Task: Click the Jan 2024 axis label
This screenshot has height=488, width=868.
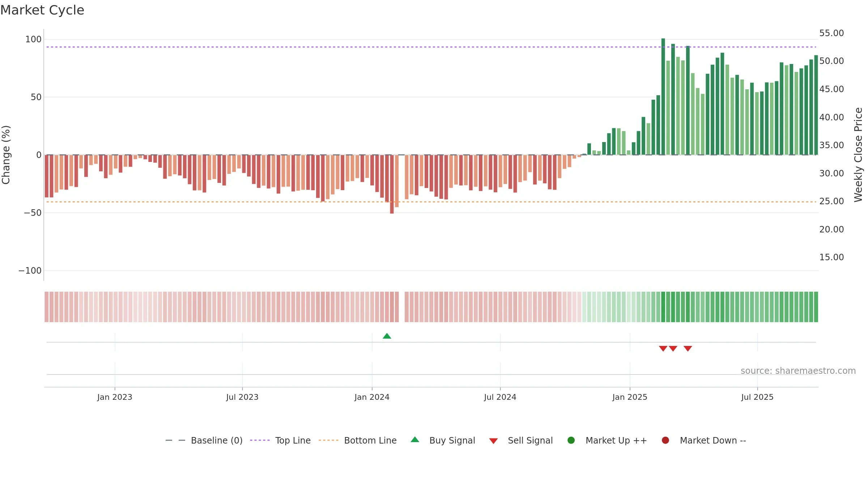Action: (372, 397)
